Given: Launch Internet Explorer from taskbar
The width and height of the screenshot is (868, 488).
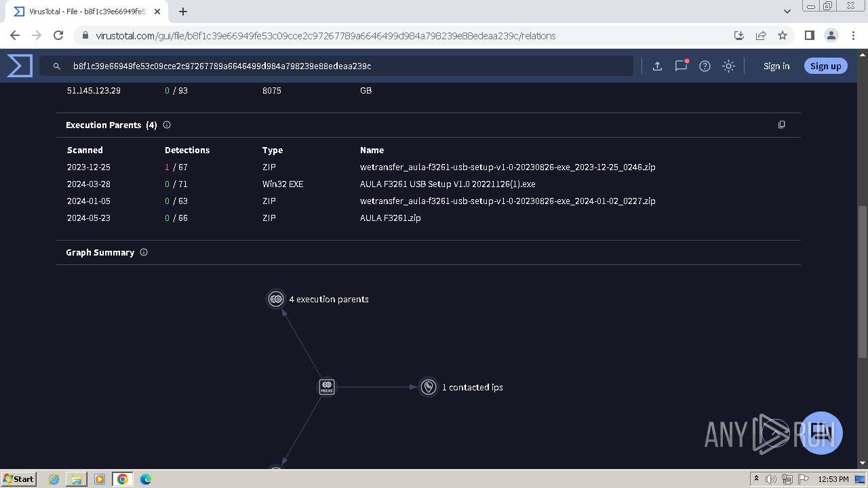Looking at the screenshot, I should pos(54,479).
